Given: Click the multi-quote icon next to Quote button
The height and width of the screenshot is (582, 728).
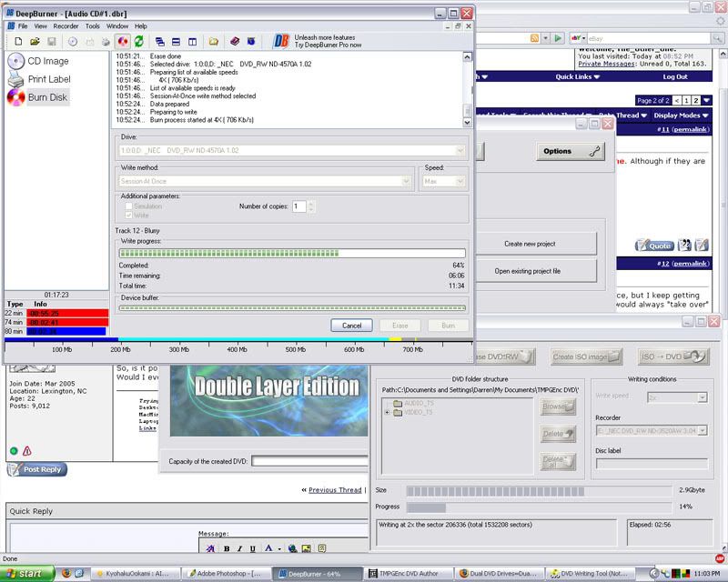Looking at the screenshot, I should [684, 245].
